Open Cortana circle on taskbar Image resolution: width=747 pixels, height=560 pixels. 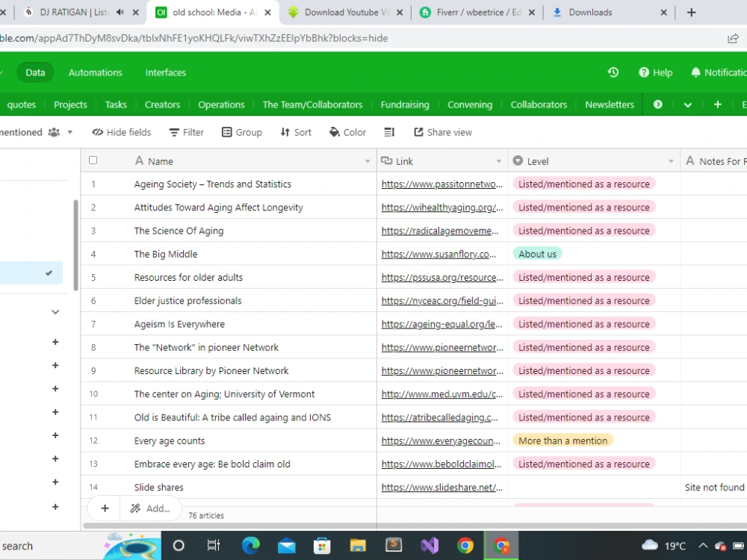(179, 546)
